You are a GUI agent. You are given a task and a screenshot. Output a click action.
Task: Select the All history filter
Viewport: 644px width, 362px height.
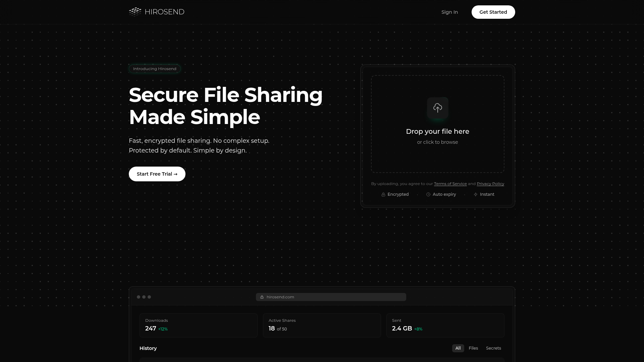coord(458,348)
